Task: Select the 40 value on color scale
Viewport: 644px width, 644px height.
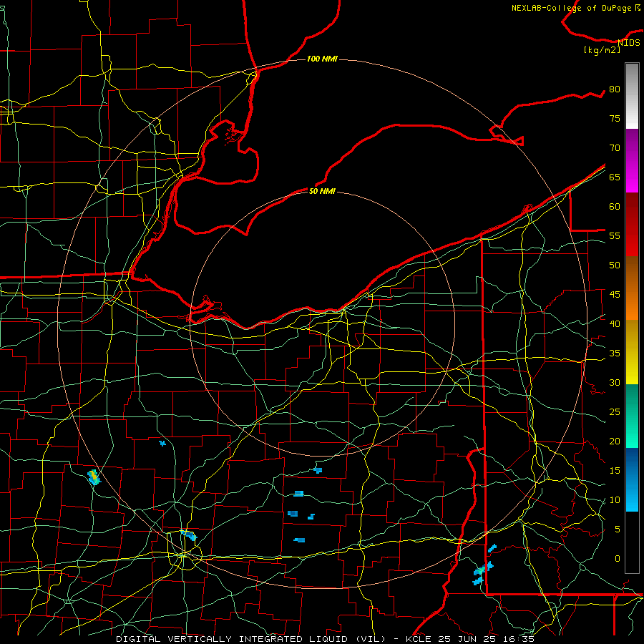Action: [x=615, y=324]
